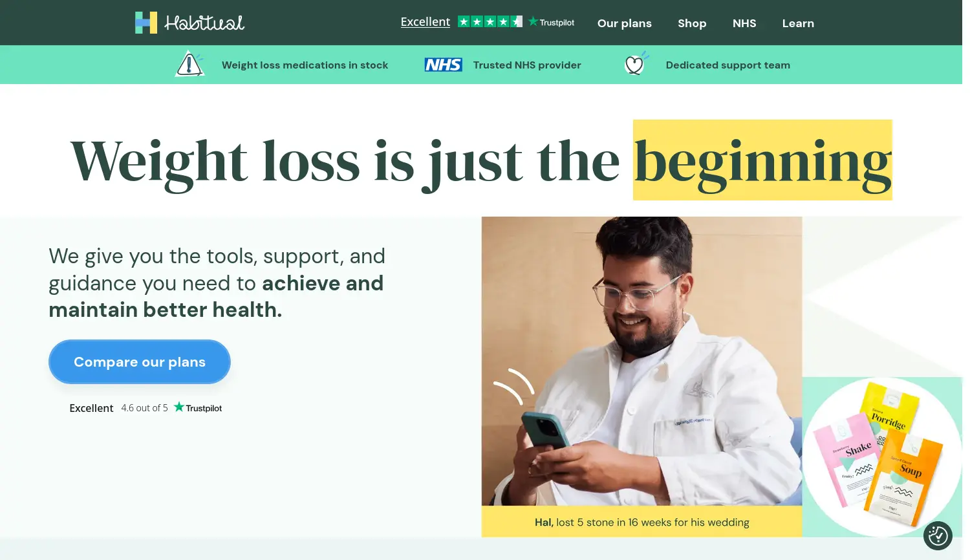Follow the underlined Excellent link in header
Viewport: 970px width, 560px height.
tap(426, 22)
